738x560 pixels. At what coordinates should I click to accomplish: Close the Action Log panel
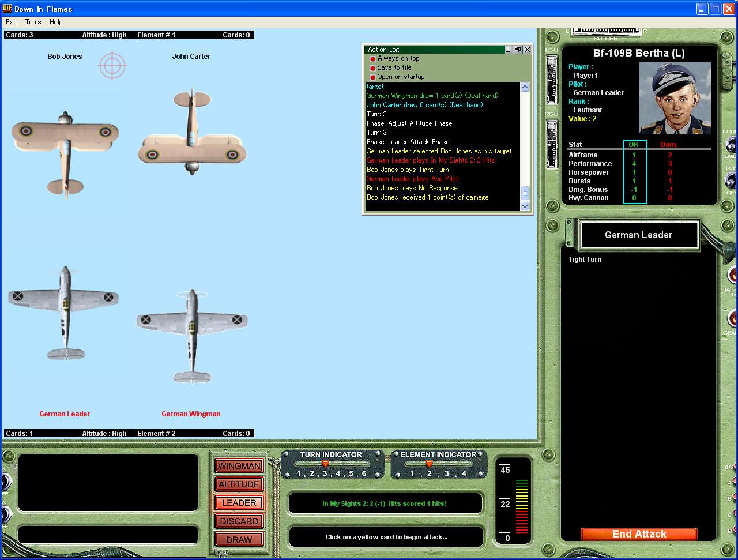(x=526, y=50)
